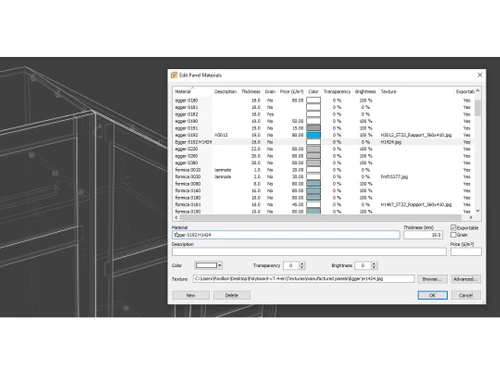
Task: Select the egger 0182 row
Action: pos(323,114)
